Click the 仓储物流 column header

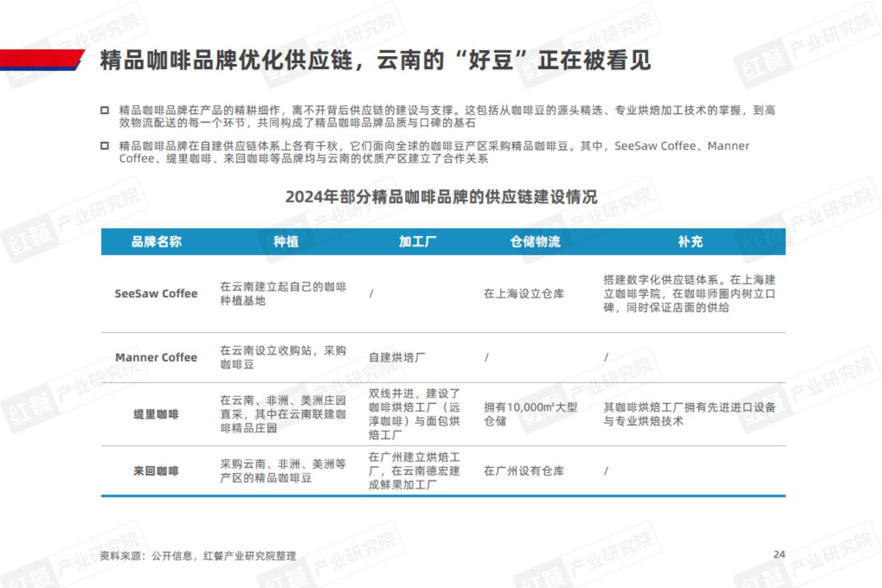pyautogui.click(x=535, y=242)
